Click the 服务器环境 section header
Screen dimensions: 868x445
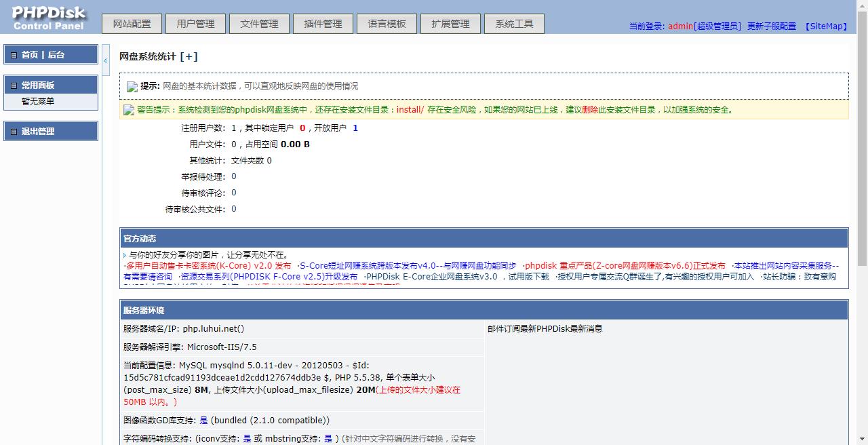tap(484, 310)
